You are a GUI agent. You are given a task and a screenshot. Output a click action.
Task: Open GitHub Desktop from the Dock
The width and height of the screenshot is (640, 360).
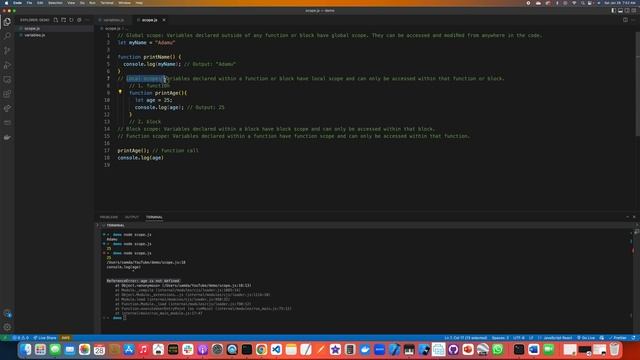coord(453,349)
